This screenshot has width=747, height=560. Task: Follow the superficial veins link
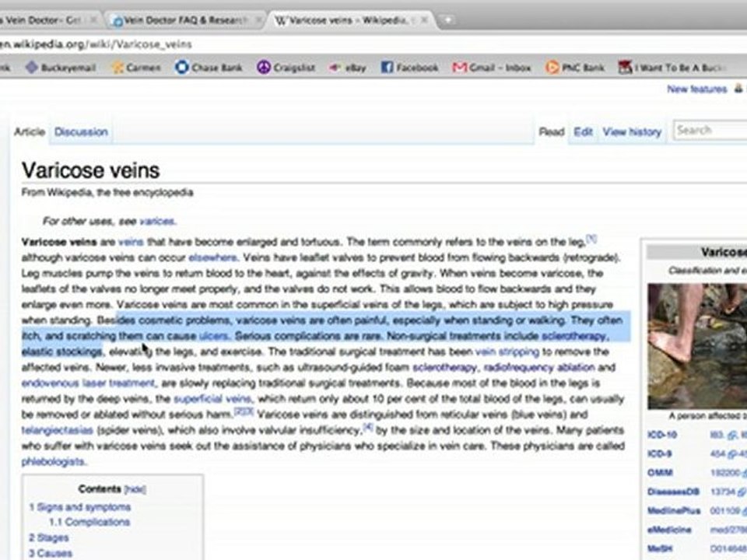coord(212,399)
